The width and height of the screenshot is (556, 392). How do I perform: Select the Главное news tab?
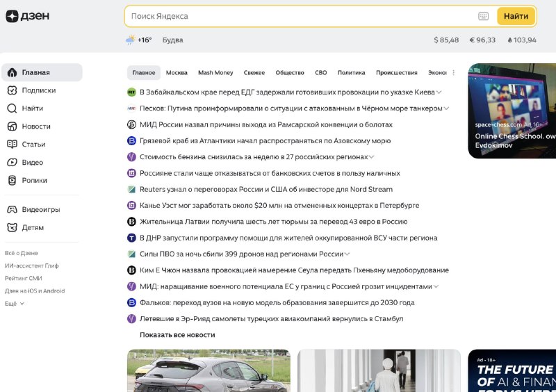pos(144,73)
